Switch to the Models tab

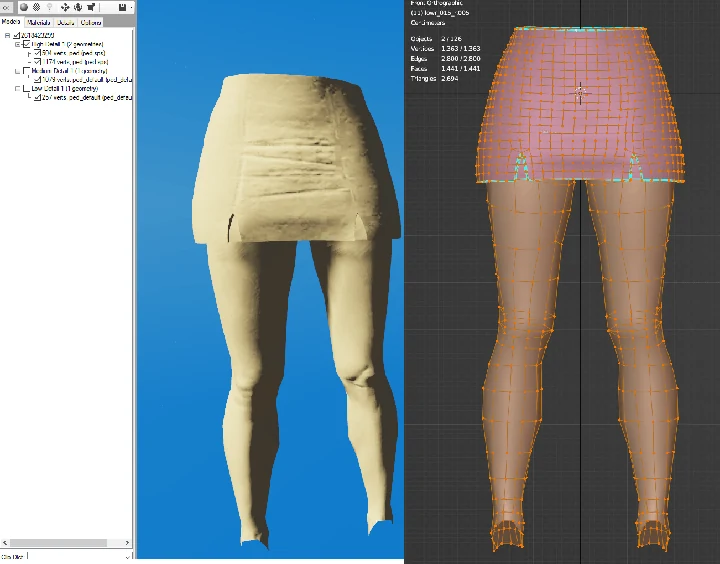click(x=11, y=22)
